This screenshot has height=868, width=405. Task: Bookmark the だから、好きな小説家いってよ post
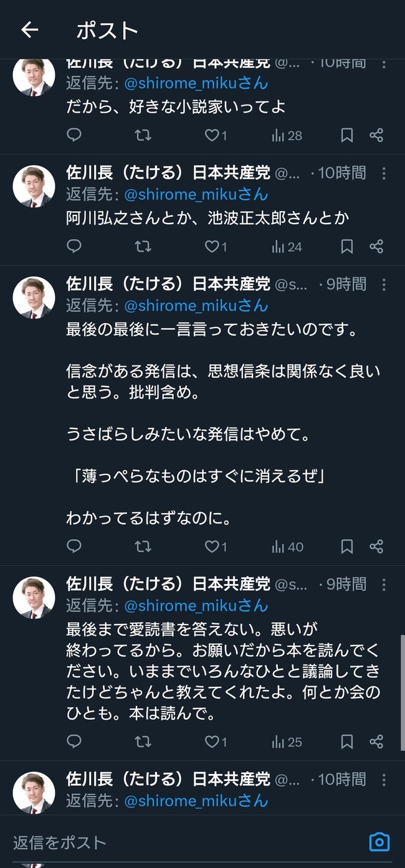tap(346, 135)
